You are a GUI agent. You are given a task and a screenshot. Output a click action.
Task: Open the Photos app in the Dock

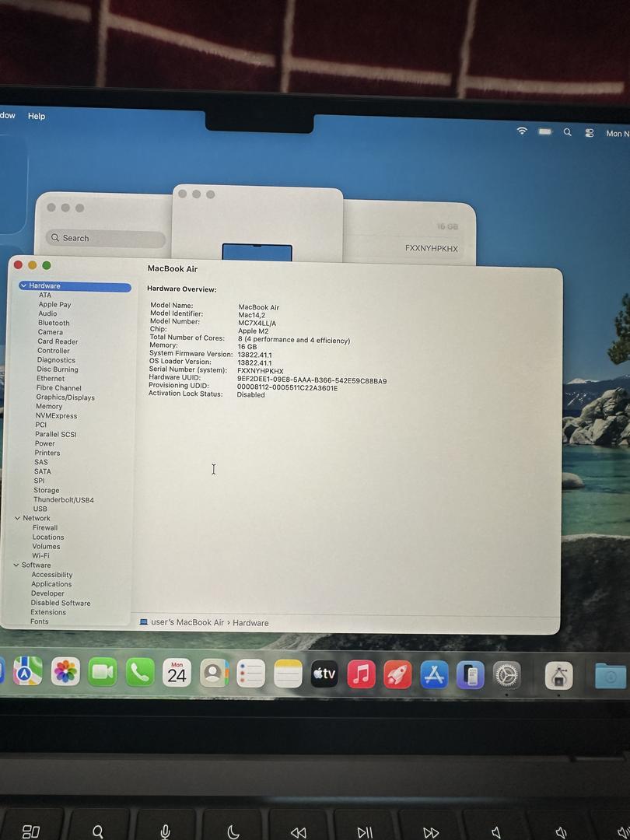coord(65,671)
